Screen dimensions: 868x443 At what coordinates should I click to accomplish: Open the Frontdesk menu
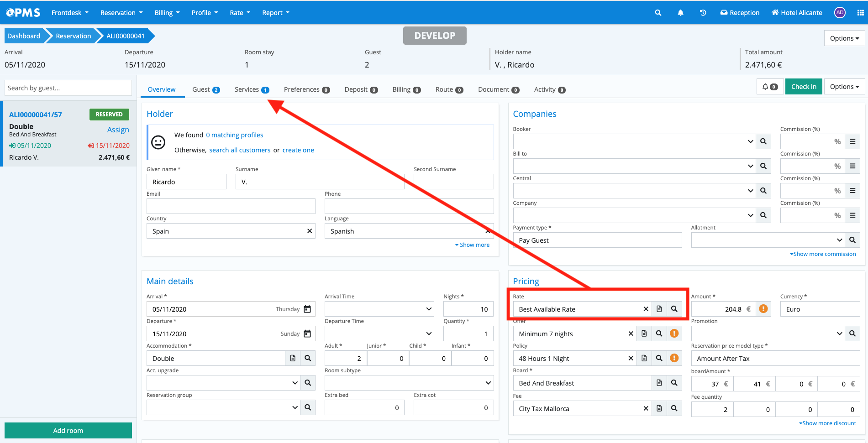[x=70, y=13]
